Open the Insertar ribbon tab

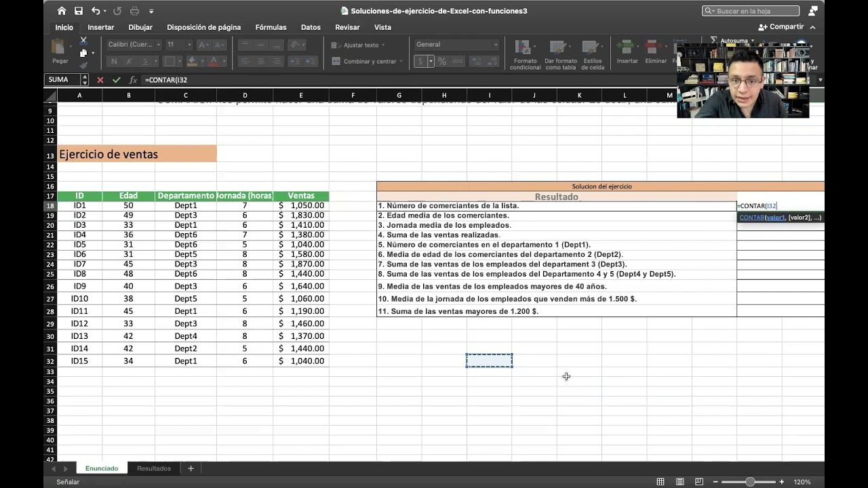[100, 27]
